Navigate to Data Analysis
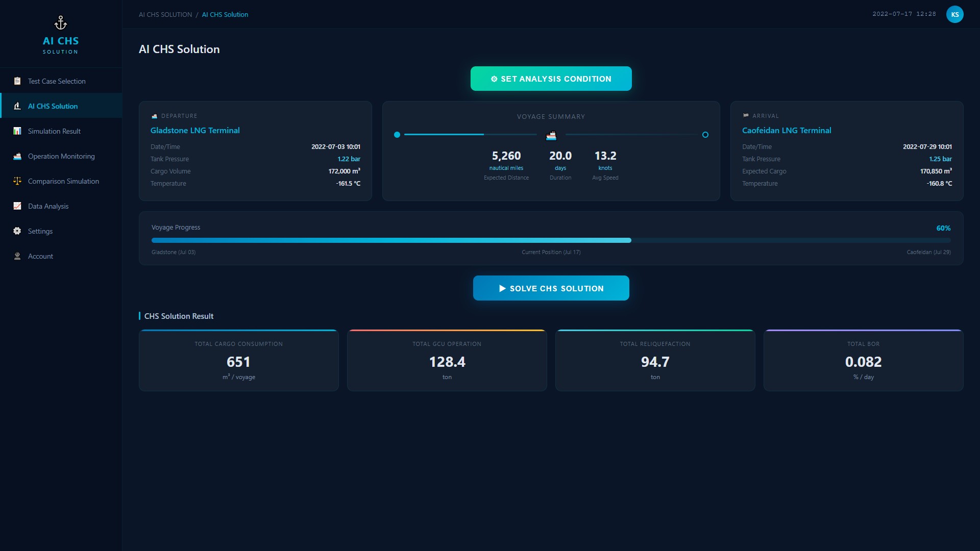The width and height of the screenshot is (980, 551). coord(61,206)
